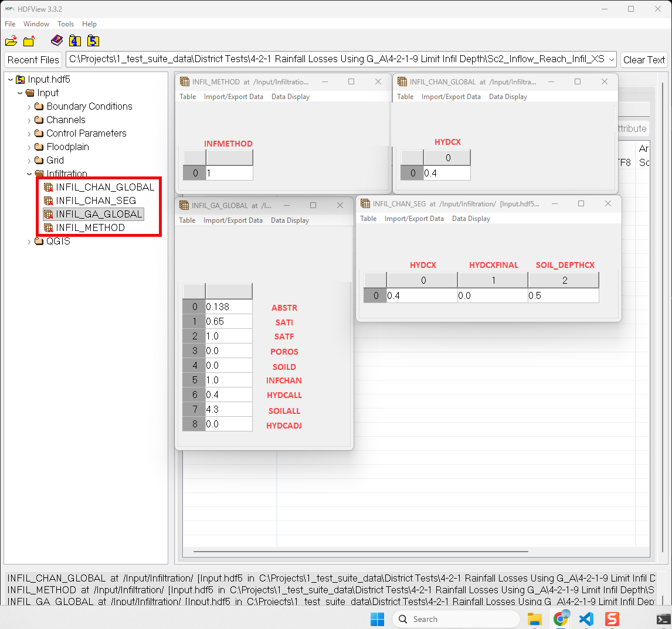Screen dimensions: 672x629
Task: Select the INFIL_METHOD dataset in tree
Action: 90,227
